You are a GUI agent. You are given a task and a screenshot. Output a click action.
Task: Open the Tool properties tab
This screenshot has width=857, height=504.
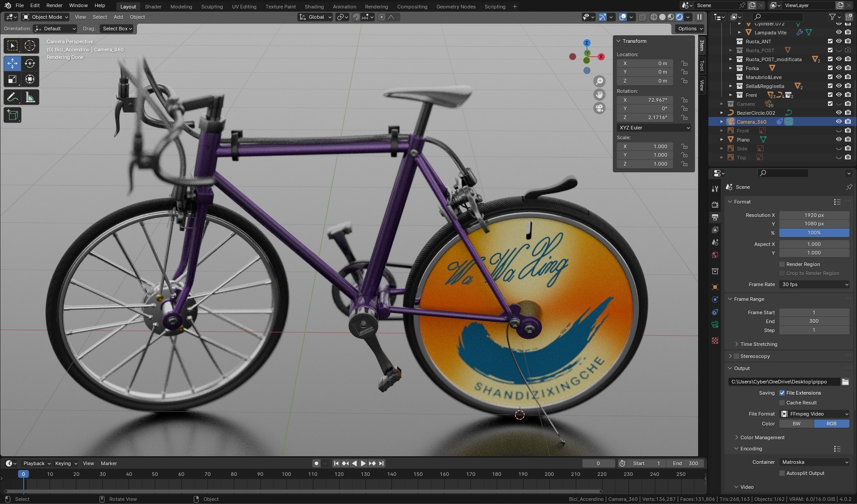pos(715,188)
